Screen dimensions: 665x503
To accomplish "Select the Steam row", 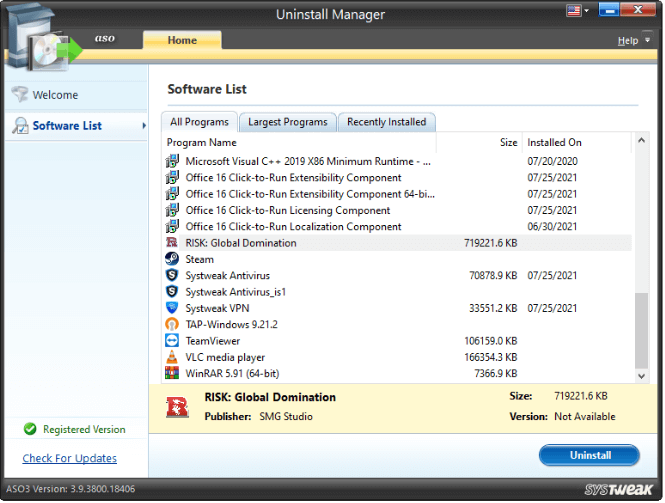I will click(398, 259).
